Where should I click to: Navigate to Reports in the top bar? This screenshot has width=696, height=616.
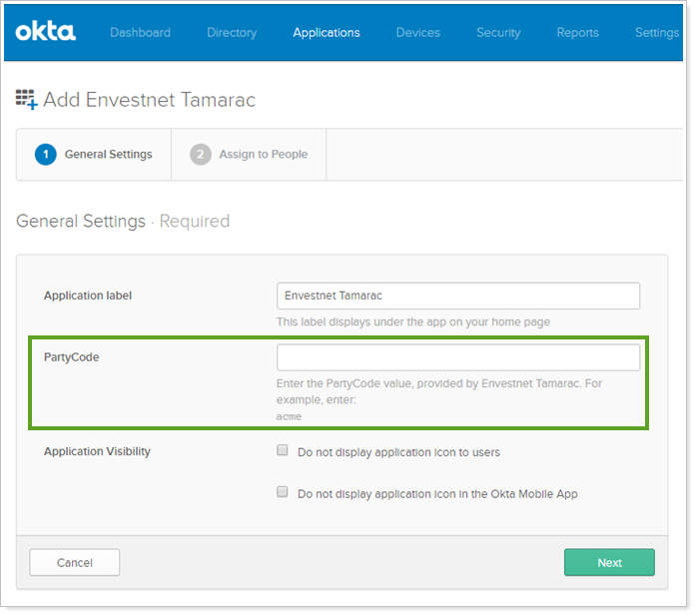[577, 33]
